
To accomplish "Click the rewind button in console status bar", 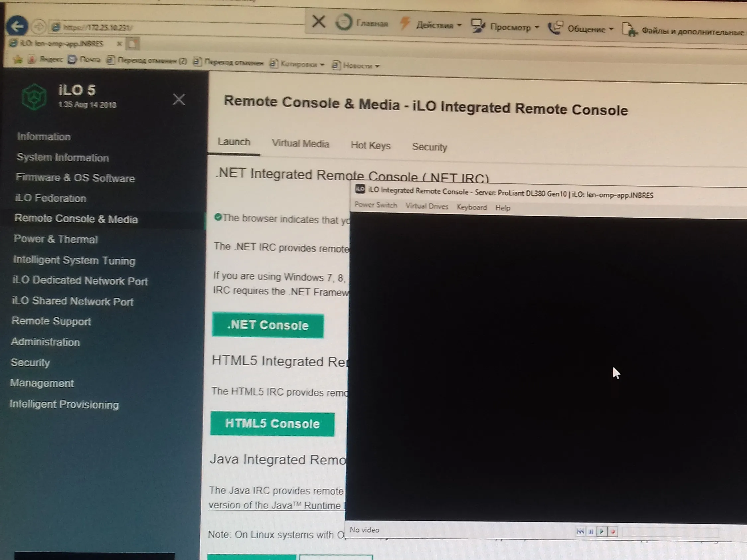I will coord(580,532).
